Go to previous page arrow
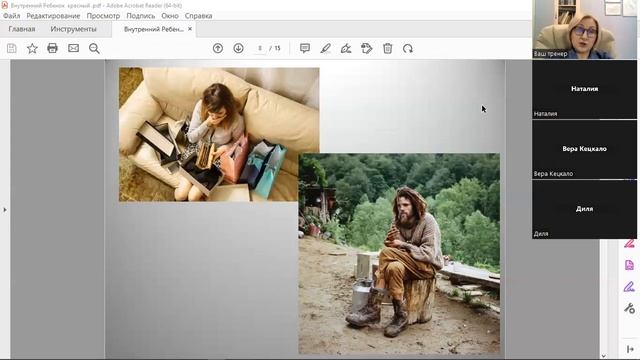640x360 pixels. (x=218, y=48)
